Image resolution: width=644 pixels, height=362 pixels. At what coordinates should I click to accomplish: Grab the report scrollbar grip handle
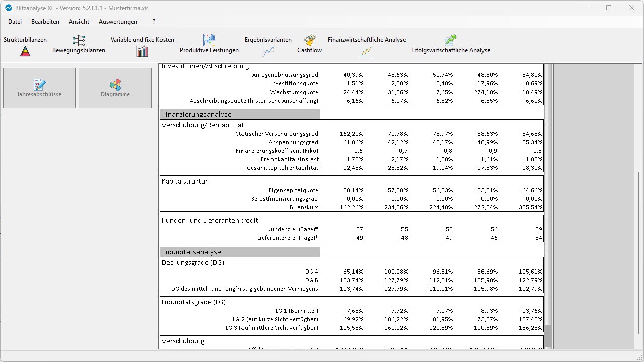[x=548, y=124]
